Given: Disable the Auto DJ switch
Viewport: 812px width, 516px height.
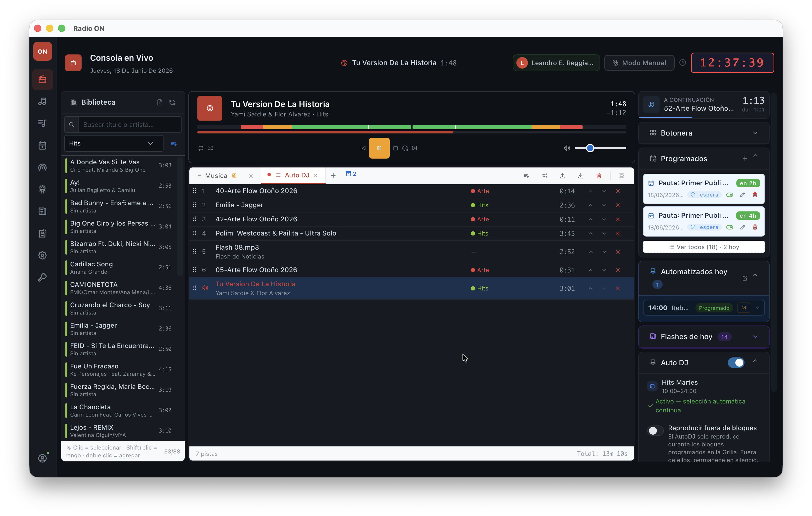Looking at the screenshot, I should (x=736, y=363).
